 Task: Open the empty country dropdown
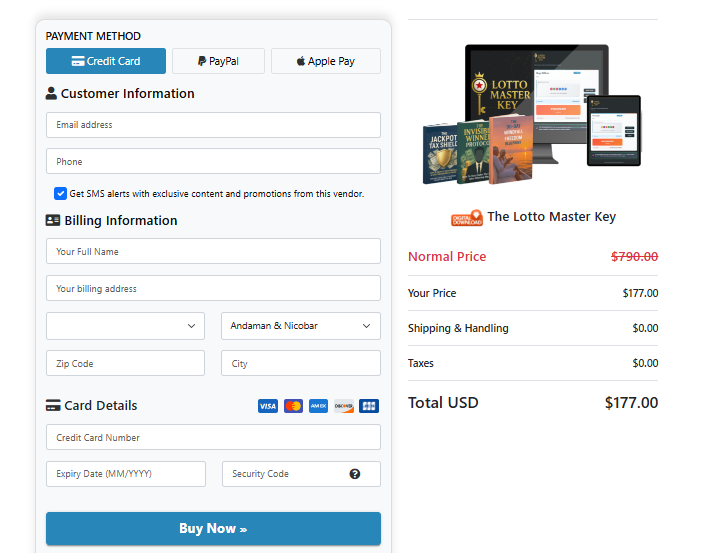pos(126,326)
